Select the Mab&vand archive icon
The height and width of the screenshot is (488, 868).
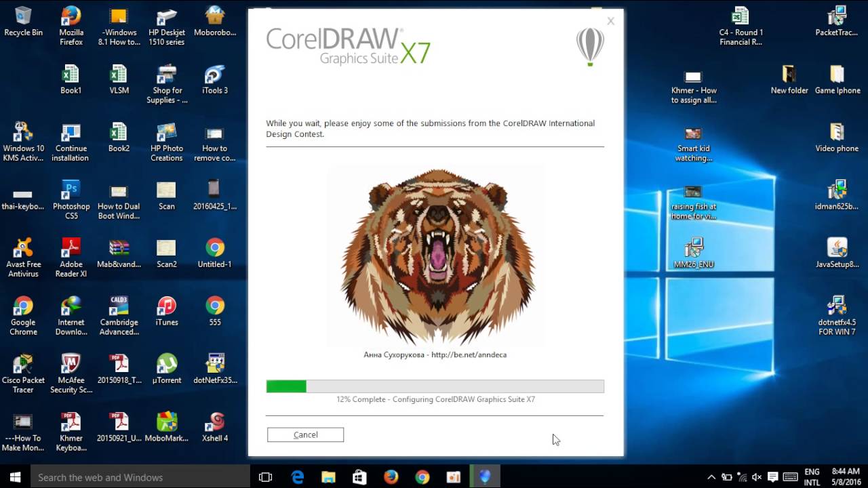coord(119,253)
